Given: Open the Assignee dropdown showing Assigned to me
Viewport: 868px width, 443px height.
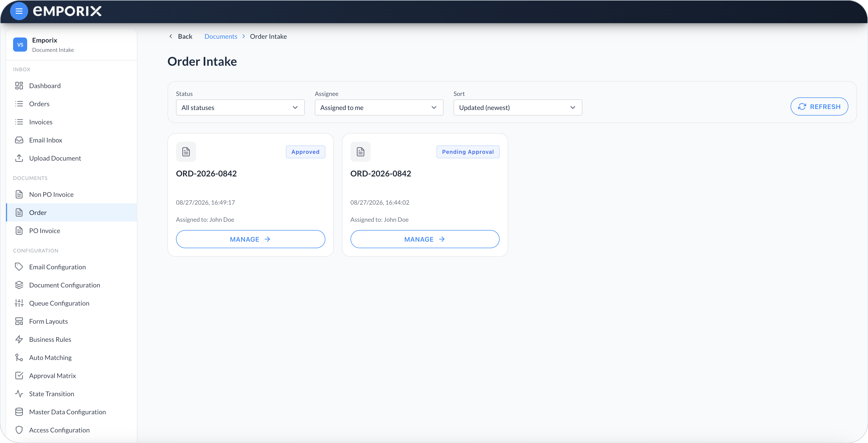Looking at the screenshot, I should tap(379, 108).
